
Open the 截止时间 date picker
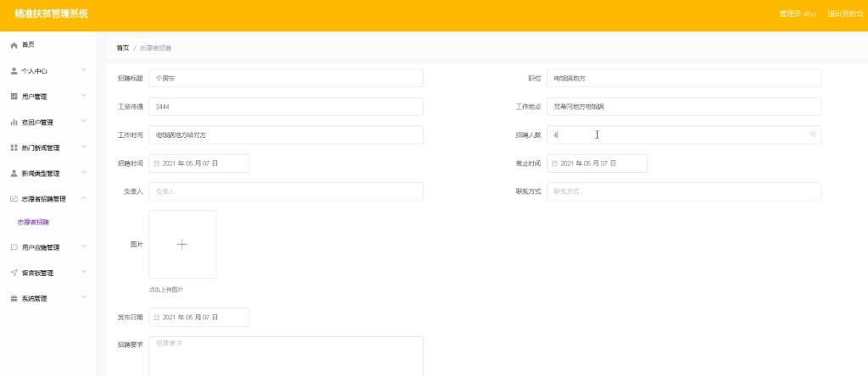[x=597, y=163]
